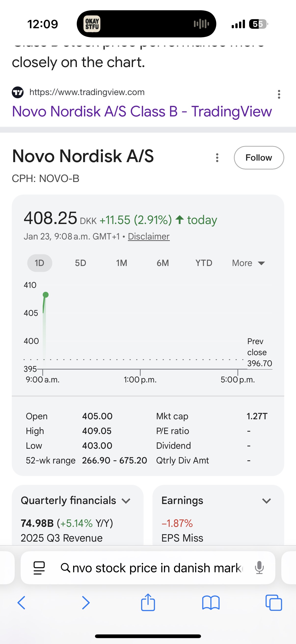Tap the microphone voice search icon
This screenshot has height=644, width=296.
(259, 568)
